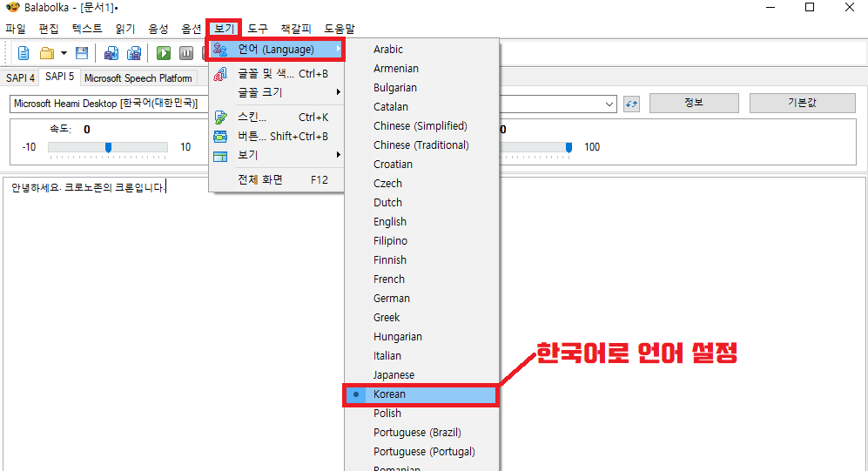
Task: Open the 도구 menu
Action: pyautogui.click(x=258, y=29)
